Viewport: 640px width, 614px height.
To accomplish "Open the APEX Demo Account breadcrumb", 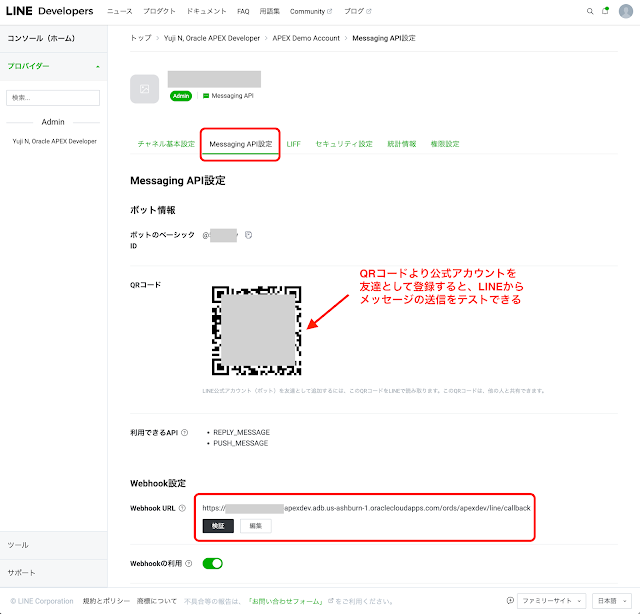I will click(306, 38).
